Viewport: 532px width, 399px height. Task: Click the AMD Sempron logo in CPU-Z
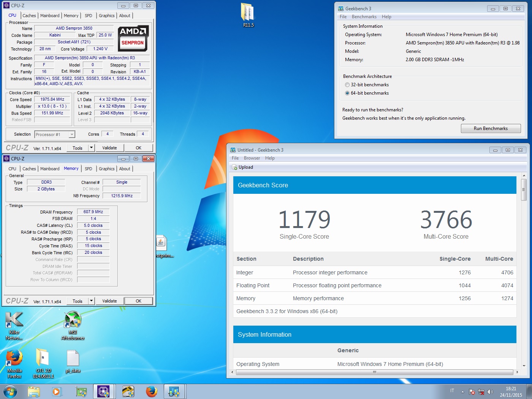pyautogui.click(x=133, y=38)
